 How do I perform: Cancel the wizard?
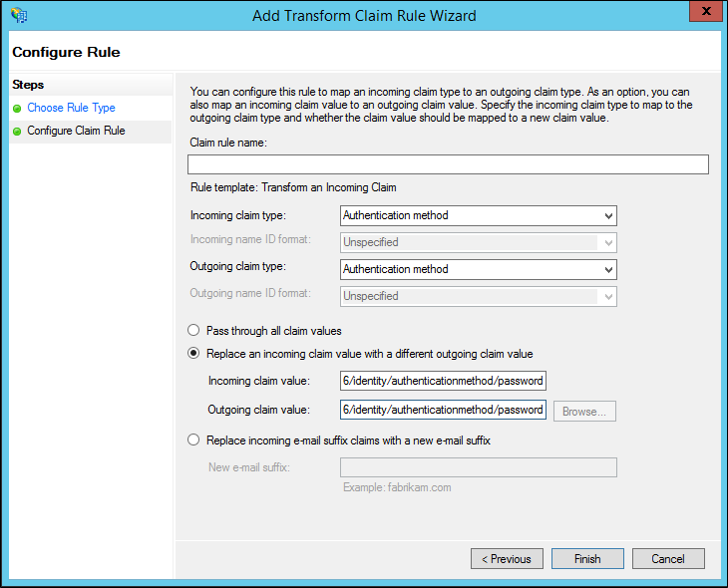pos(668,559)
